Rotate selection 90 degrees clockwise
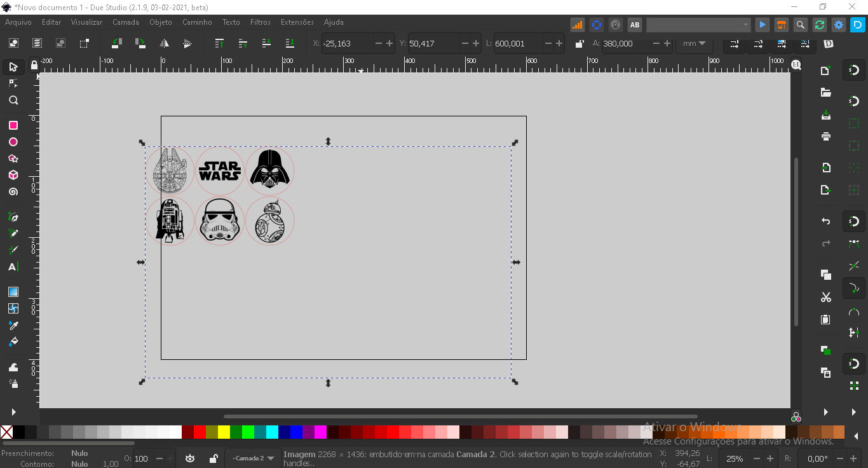The image size is (868, 468). (x=140, y=43)
